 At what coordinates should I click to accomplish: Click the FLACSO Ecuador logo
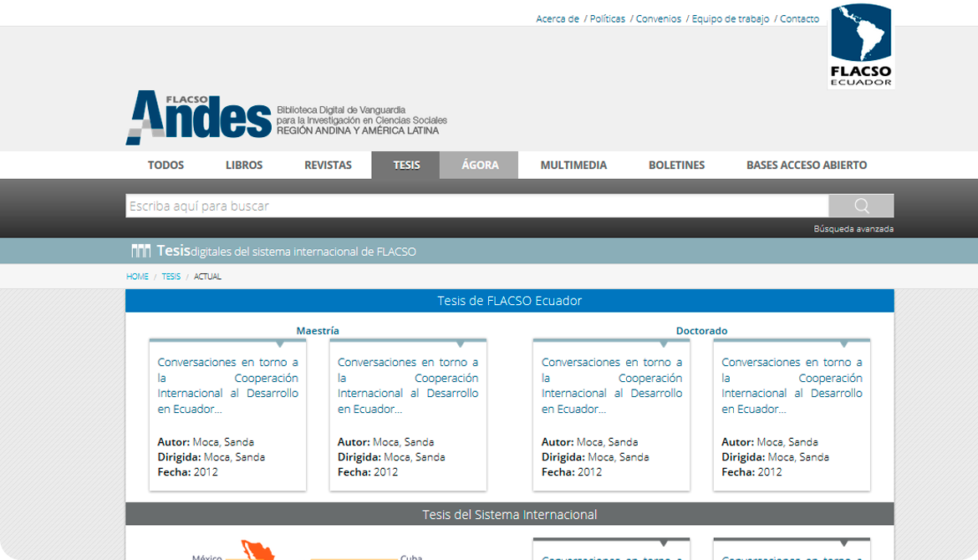point(861,45)
